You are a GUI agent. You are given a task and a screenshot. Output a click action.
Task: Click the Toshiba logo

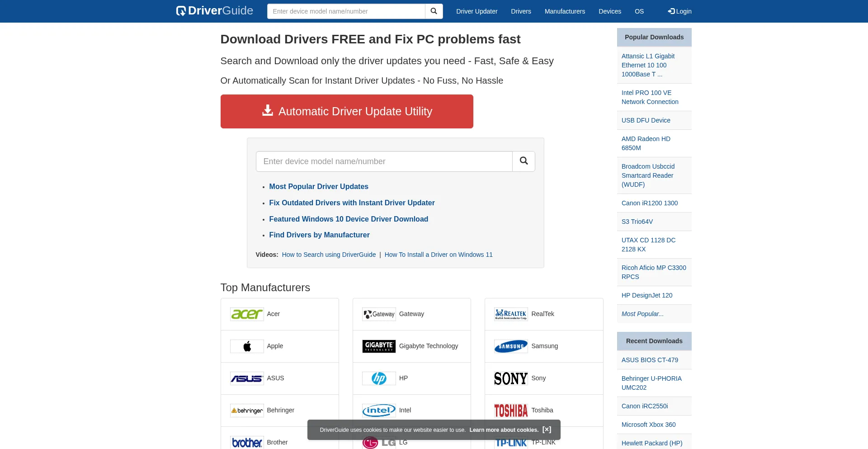pyautogui.click(x=511, y=411)
